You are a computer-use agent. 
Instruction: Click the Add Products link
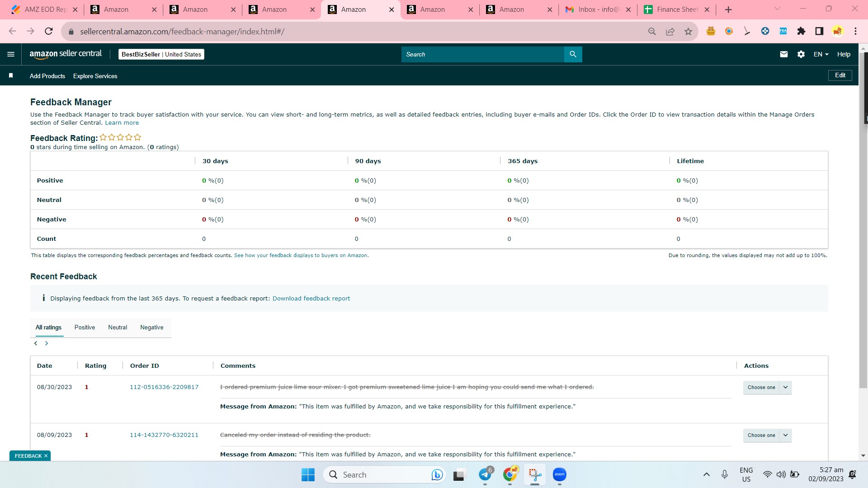(x=47, y=76)
